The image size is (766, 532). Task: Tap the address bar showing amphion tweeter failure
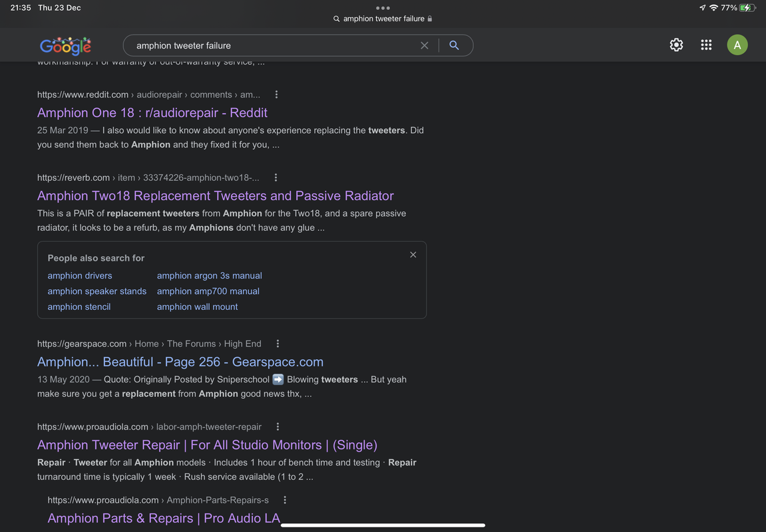click(383, 19)
